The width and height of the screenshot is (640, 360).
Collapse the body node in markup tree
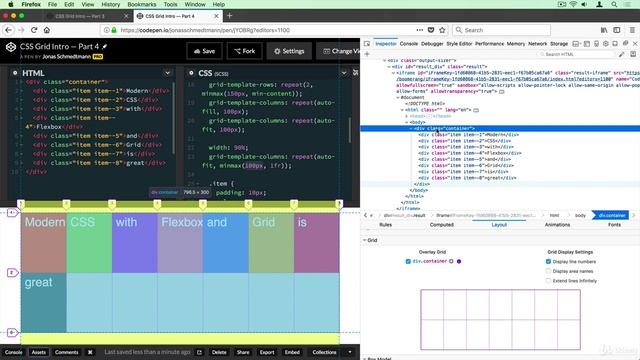coord(407,122)
